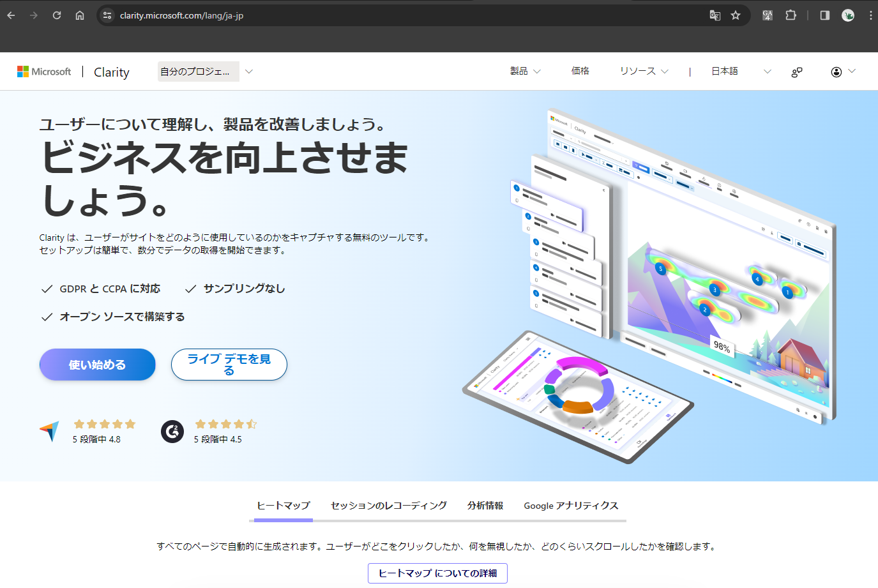The image size is (878, 588).
Task: Click the 5 段階中 4.8 rating text
Action: click(x=96, y=439)
